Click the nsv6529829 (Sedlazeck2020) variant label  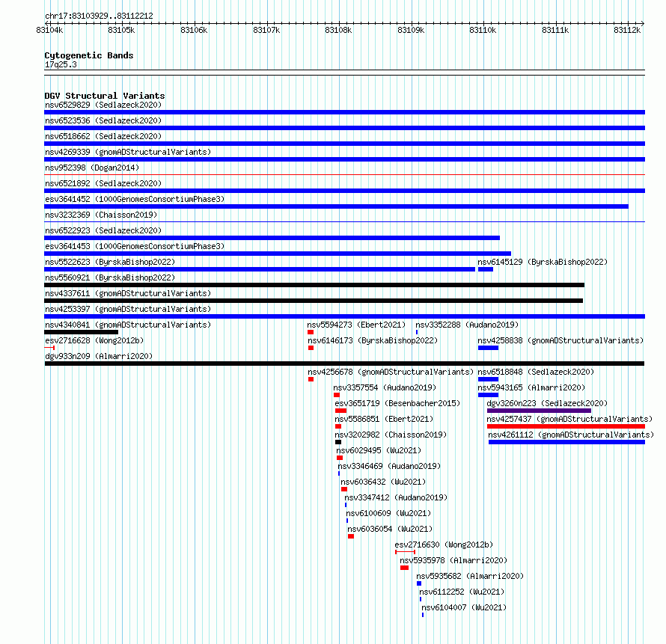coord(103,105)
